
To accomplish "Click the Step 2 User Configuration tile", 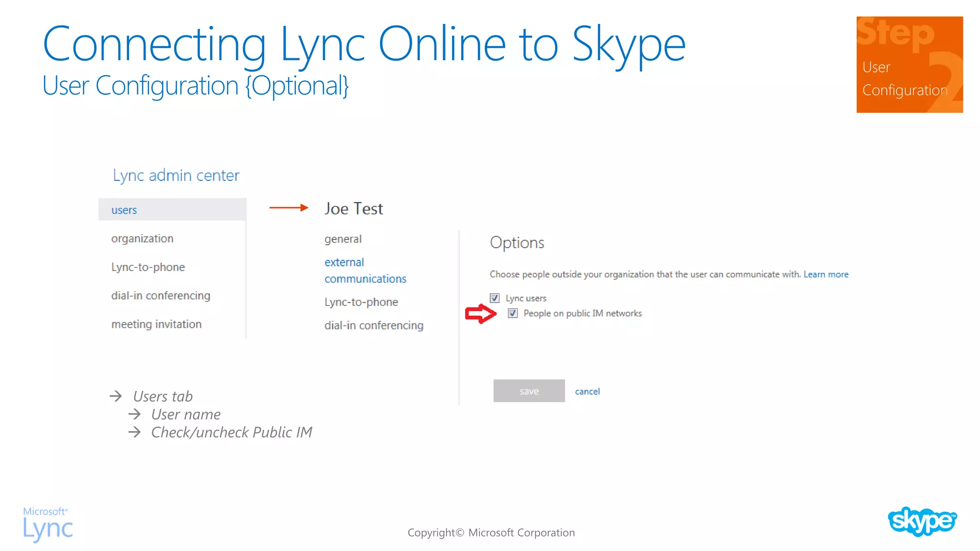I will point(910,65).
